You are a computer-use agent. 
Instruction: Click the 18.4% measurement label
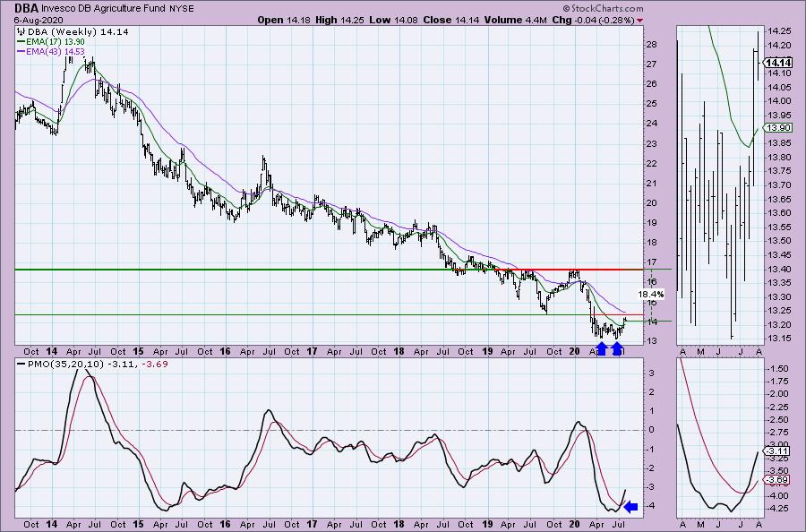coord(651,295)
